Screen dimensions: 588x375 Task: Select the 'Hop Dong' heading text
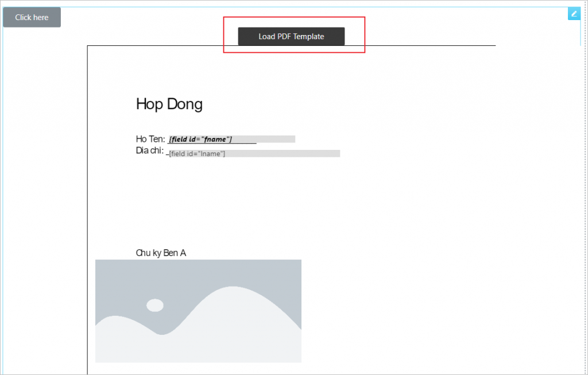[169, 104]
